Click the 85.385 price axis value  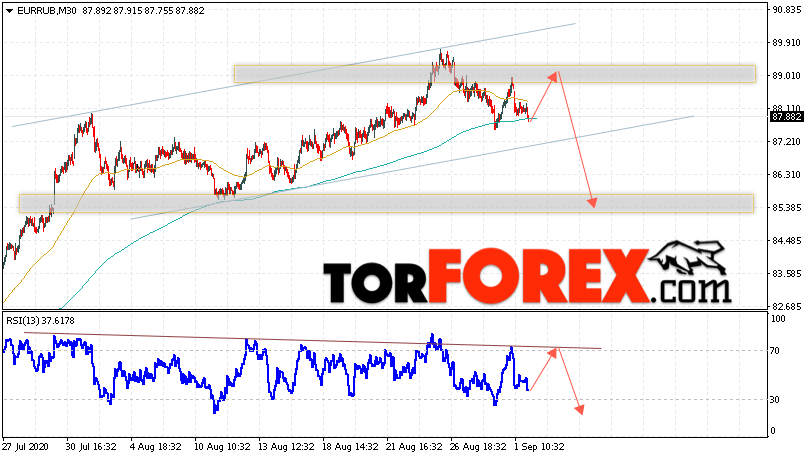(x=786, y=208)
